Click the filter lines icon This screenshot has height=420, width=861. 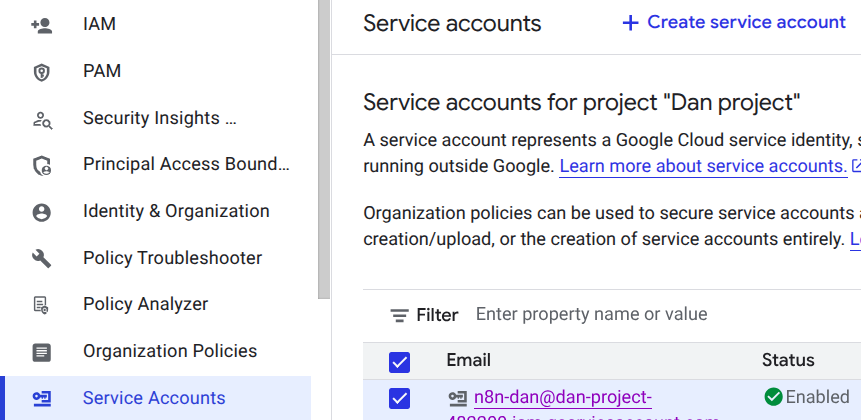coord(399,316)
